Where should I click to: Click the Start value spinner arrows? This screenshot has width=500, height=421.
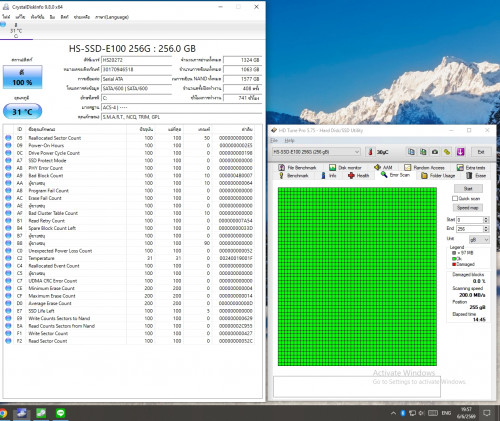click(486, 220)
